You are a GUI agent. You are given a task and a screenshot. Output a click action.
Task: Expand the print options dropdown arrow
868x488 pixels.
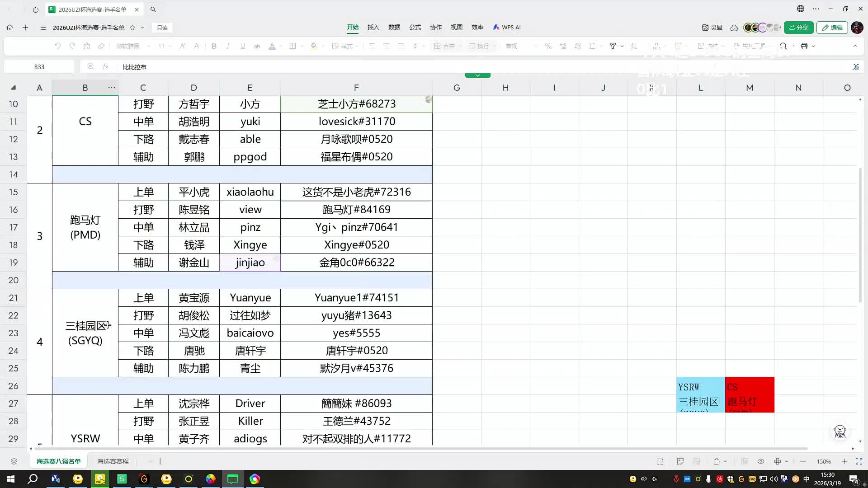[x=813, y=46]
